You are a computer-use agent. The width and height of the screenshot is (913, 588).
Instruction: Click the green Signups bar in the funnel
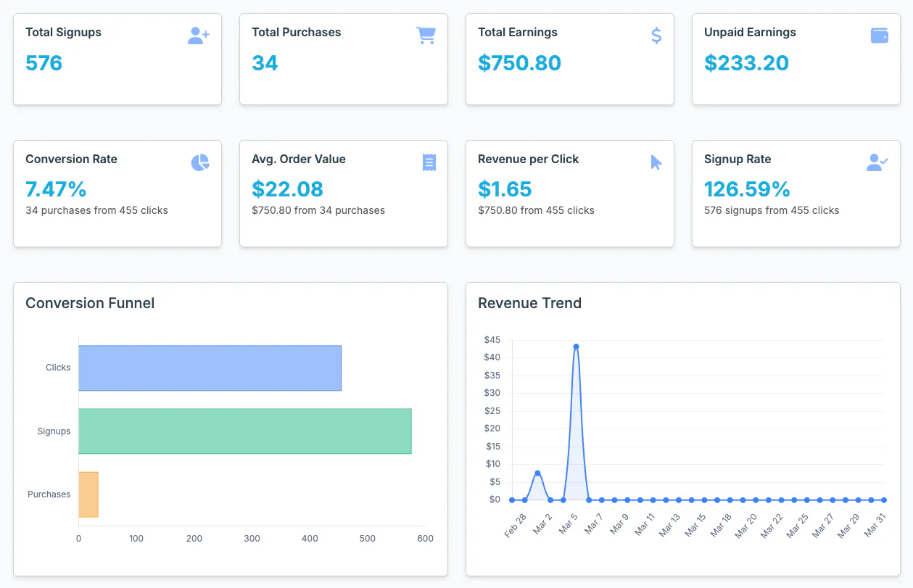[245, 431]
